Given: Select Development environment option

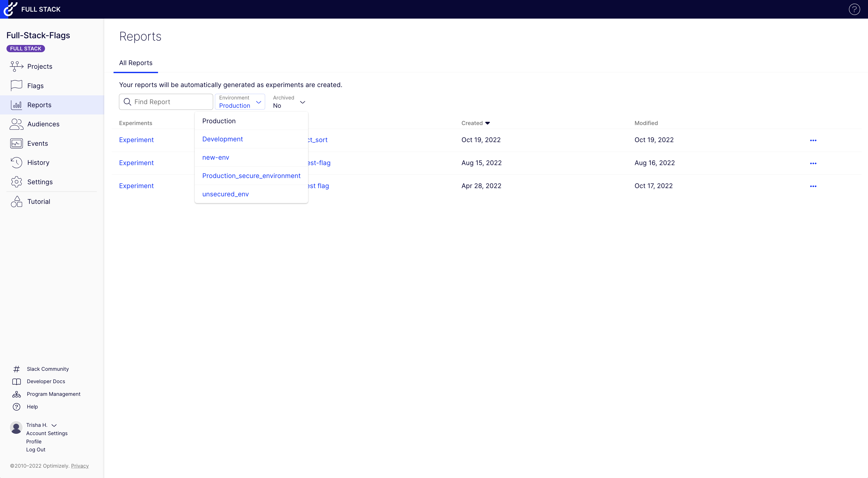Looking at the screenshot, I should click(x=222, y=139).
